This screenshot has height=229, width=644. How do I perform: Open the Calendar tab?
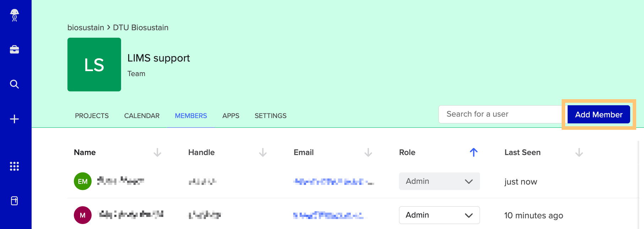(142, 116)
